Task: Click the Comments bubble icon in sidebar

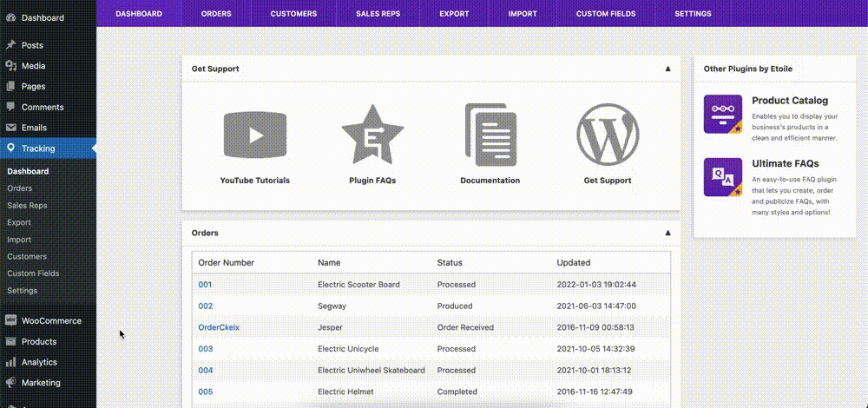Action: click(10, 107)
